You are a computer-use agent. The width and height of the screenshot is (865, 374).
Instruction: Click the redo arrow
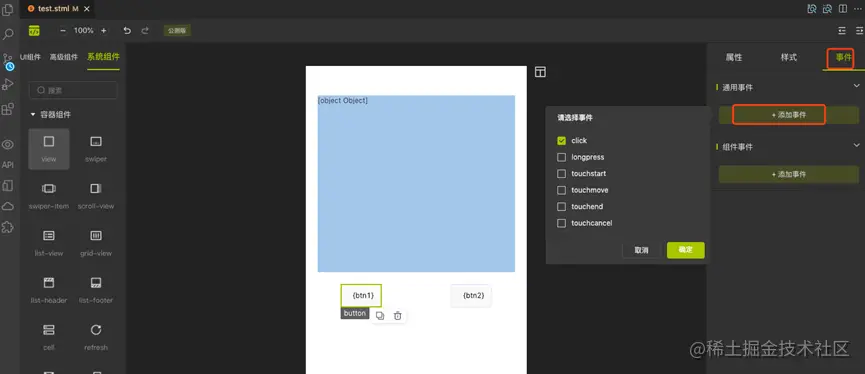145,31
